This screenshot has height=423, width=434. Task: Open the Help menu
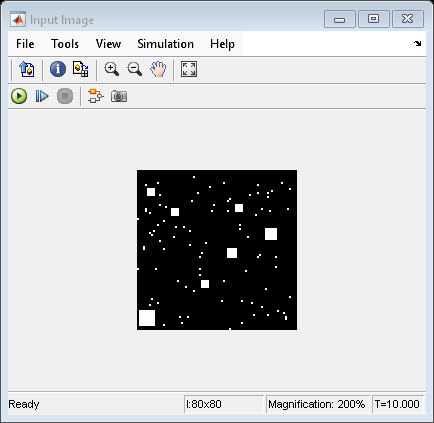pos(222,44)
